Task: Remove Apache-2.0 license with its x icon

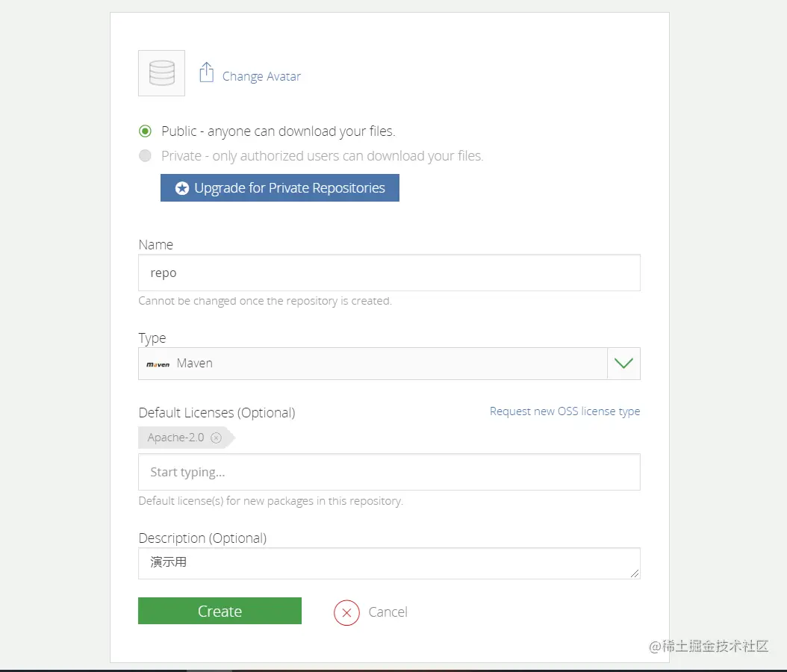Action: coord(216,438)
